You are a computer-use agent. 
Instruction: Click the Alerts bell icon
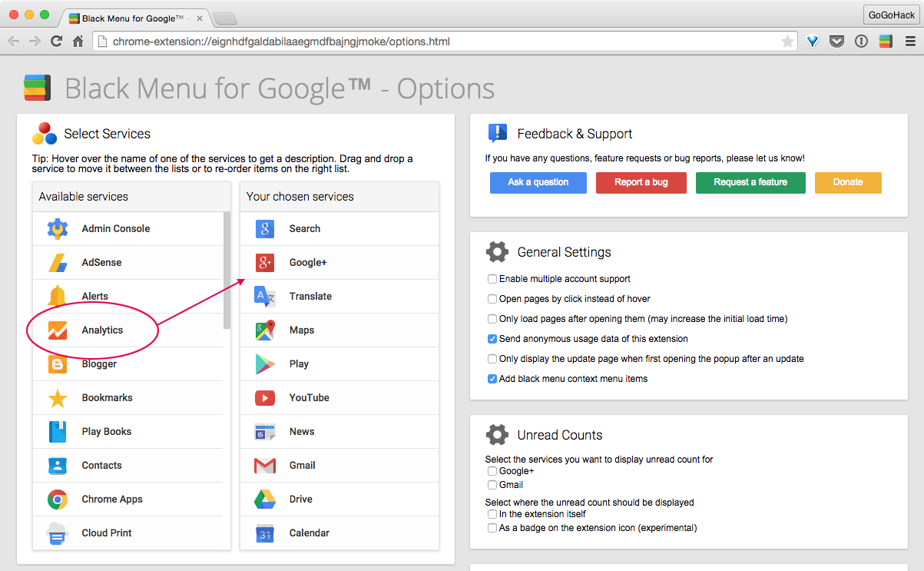58,296
